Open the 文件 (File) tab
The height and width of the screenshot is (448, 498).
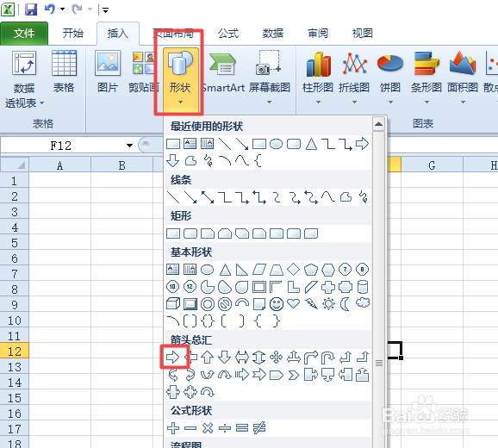(x=24, y=34)
